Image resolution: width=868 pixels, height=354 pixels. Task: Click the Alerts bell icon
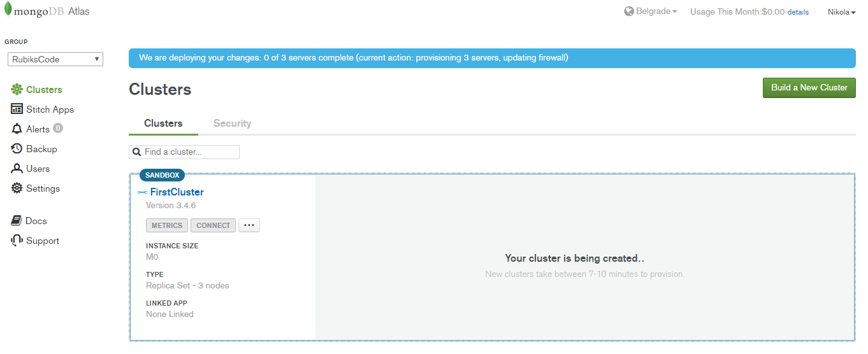coord(17,129)
